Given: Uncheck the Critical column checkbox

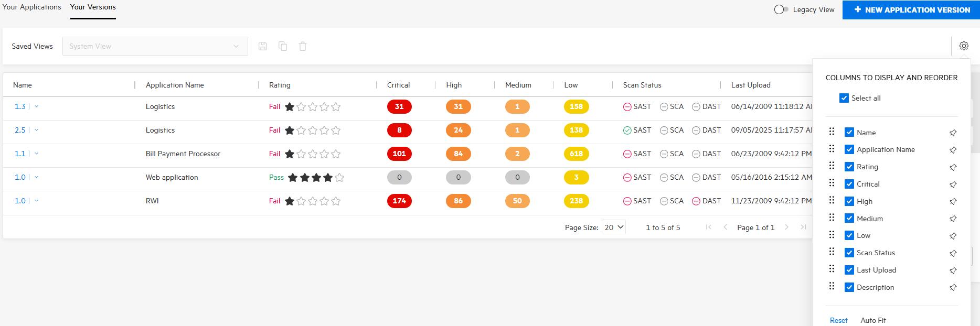Looking at the screenshot, I should tap(849, 184).
